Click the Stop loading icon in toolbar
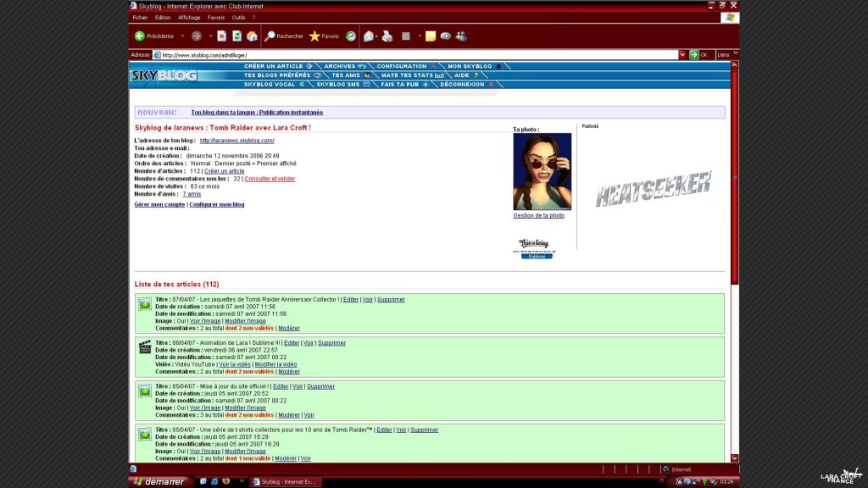The image size is (868, 488). pyautogui.click(x=221, y=36)
